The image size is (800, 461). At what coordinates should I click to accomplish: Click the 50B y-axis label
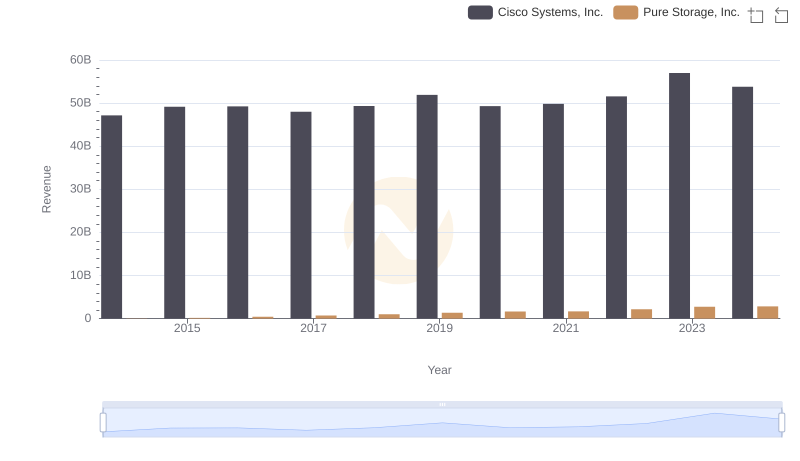(x=81, y=103)
